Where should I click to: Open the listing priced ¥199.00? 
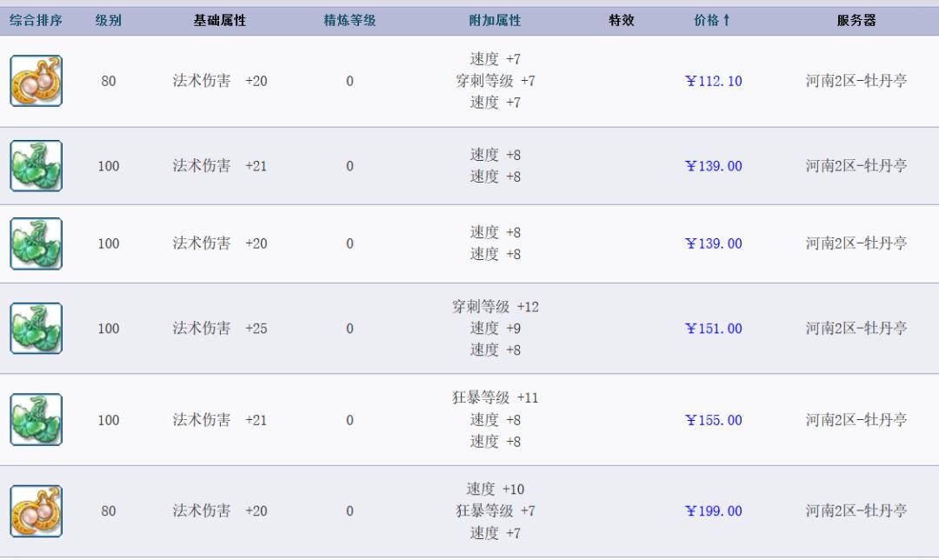pyautogui.click(x=712, y=511)
